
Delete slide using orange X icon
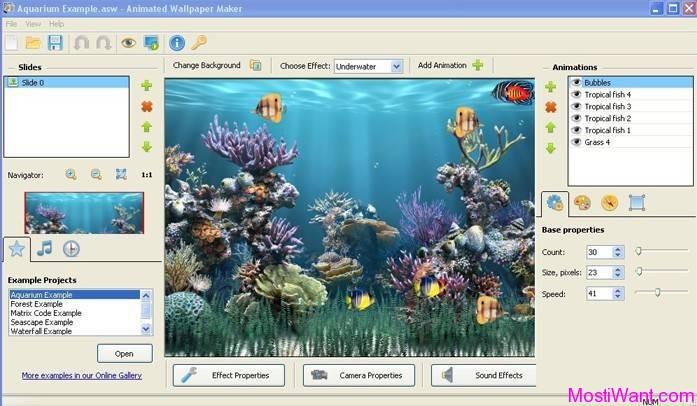[147, 106]
